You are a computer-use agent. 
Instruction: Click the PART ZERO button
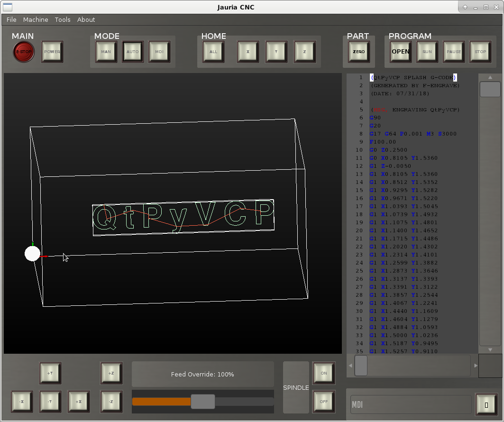click(359, 52)
